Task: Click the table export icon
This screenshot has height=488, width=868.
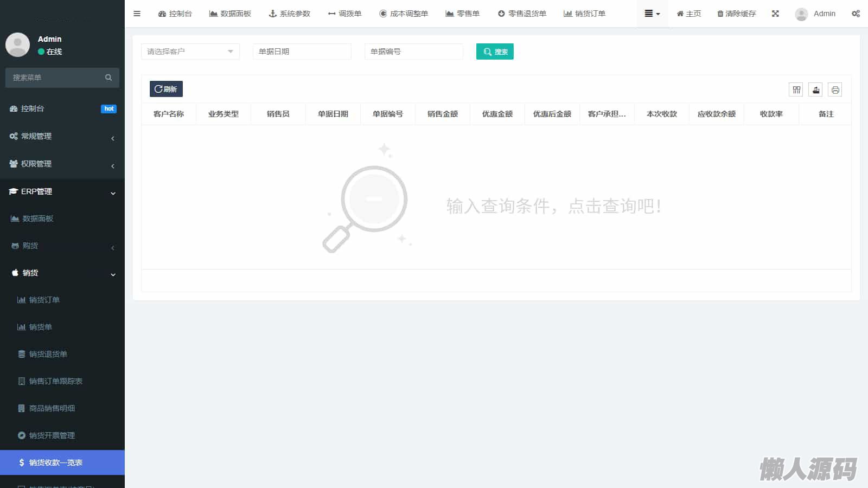Action: [816, 90]
